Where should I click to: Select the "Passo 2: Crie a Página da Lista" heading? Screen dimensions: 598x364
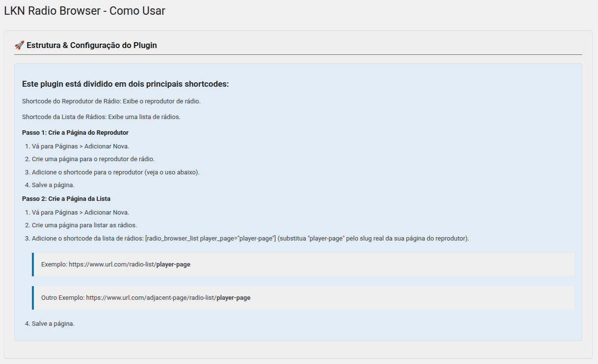[x=66, y=199]
